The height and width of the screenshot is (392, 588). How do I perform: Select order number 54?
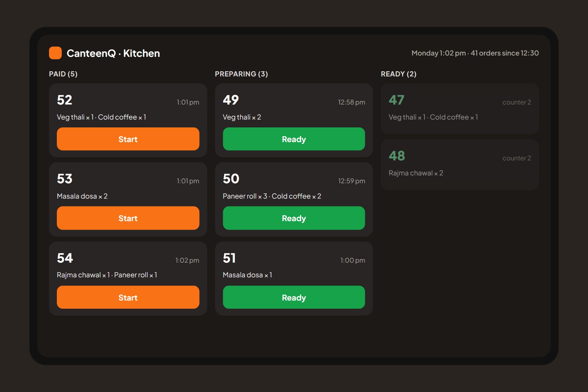coord(65,258)
